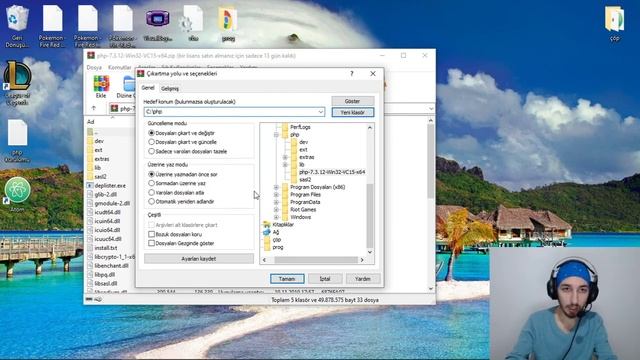Open the Recycle Bin desktop icon
Image resolution: width=640 pixels, height=360 pixels.
tap(17, 25)
